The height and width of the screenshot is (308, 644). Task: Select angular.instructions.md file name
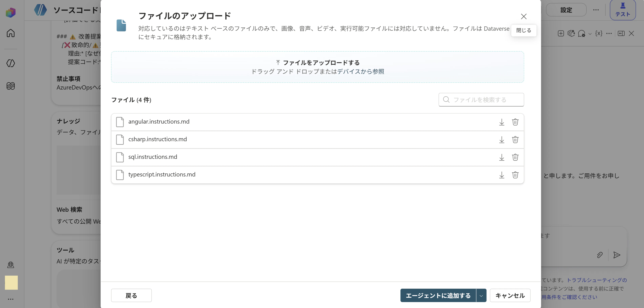[x=159, y=122]
